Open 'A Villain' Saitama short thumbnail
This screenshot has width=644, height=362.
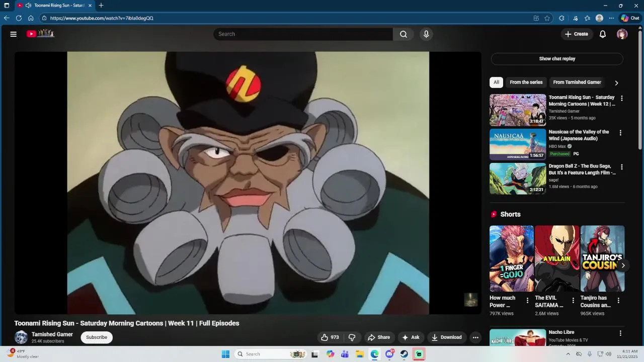[557, 258]
